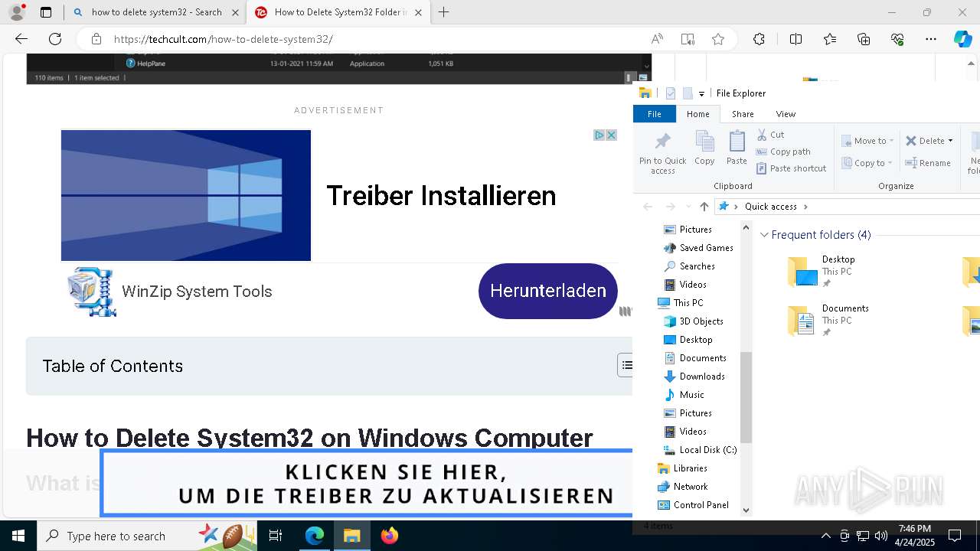Switch to the Home ribbon tab
The height and width of the screenshot is (551, 980).
pyautogui.click(x=697, y=114)
